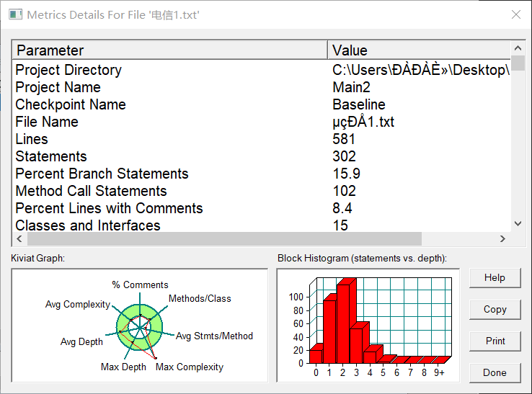Copy the metrics to clipboard
Screen dimensions: 532x394
pos(495,309)
